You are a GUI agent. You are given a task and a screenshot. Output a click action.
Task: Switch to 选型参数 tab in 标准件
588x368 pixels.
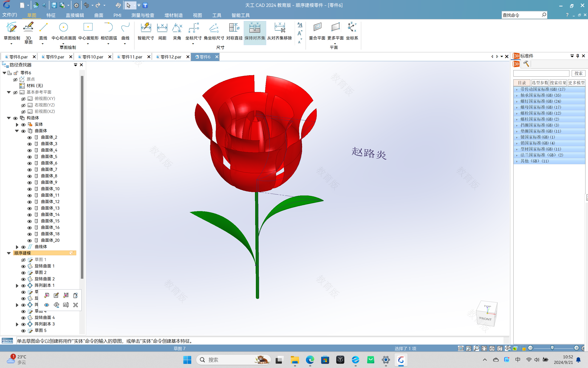click(540, 83)
